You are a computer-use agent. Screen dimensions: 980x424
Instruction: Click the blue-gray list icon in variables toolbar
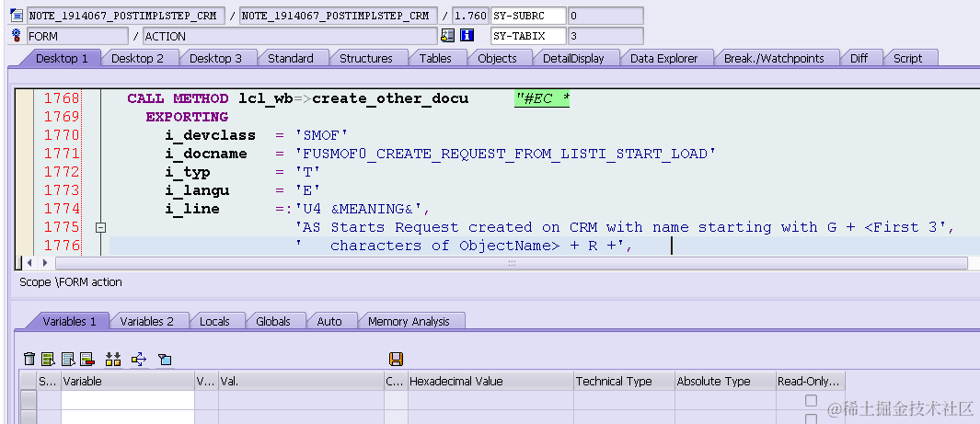pyautogui.click(x=68, y=359)
